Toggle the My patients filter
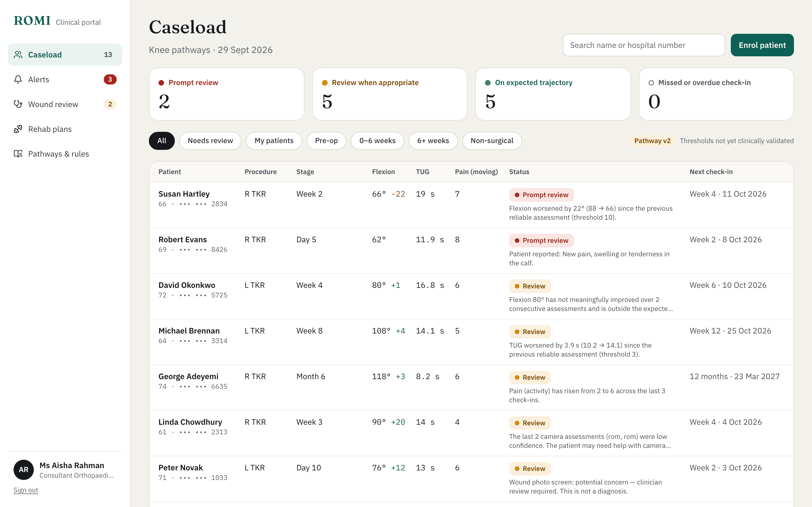The height and width of the screenshot is (507, 812). pos(274,141)
